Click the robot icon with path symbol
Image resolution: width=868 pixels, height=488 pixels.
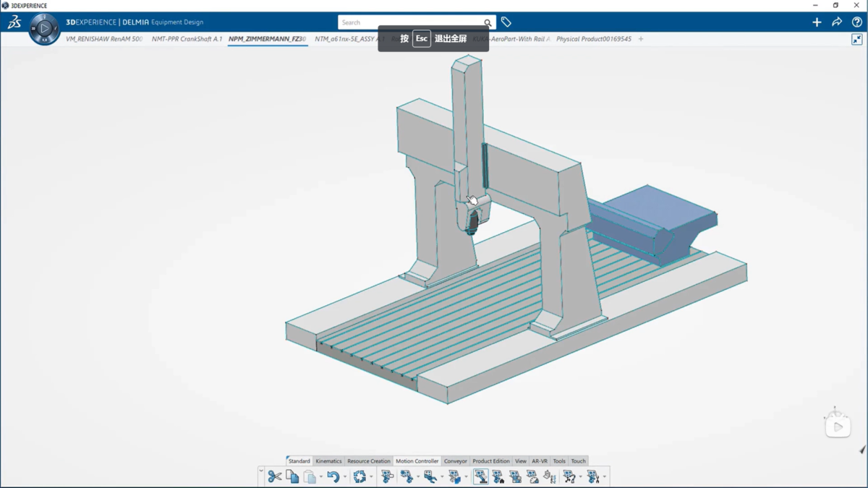[x=569, y=476]
